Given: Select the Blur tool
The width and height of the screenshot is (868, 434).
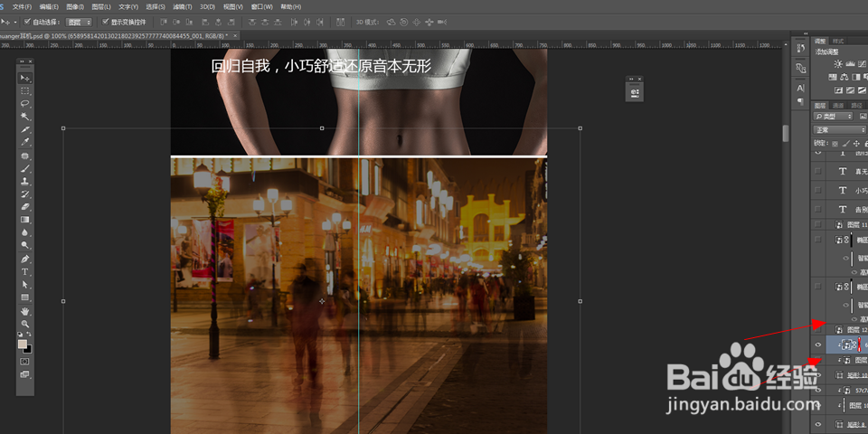Looking at the screenshot, I should [x=25, y=232].
